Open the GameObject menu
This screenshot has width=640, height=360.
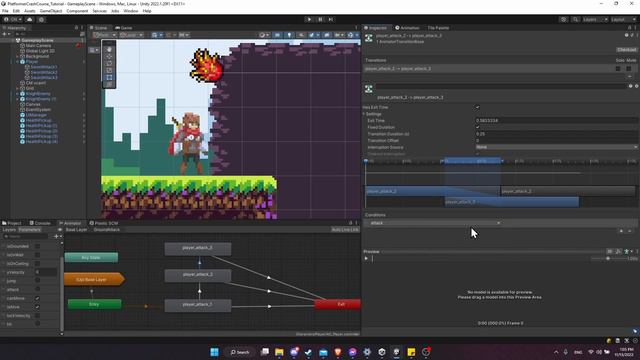(51, 11)
